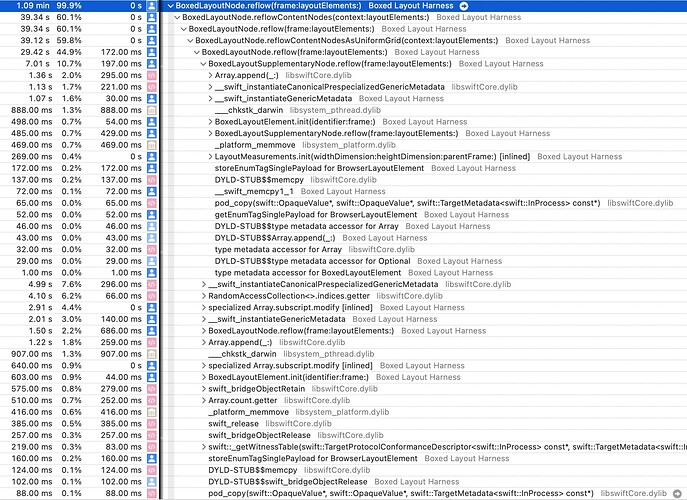The width and height of the screenshot is (687, 500).
Task: Click the user-code icon on the 1.50 s row
Action: click(x=152, y=331)
